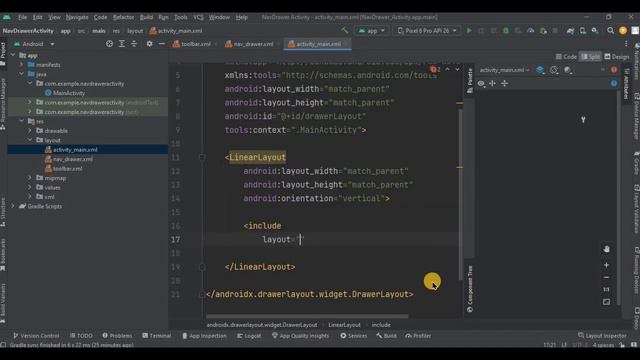The image size is (640, 360).
Task: Toggle the Palette side panel
Action: click(470, 81)
